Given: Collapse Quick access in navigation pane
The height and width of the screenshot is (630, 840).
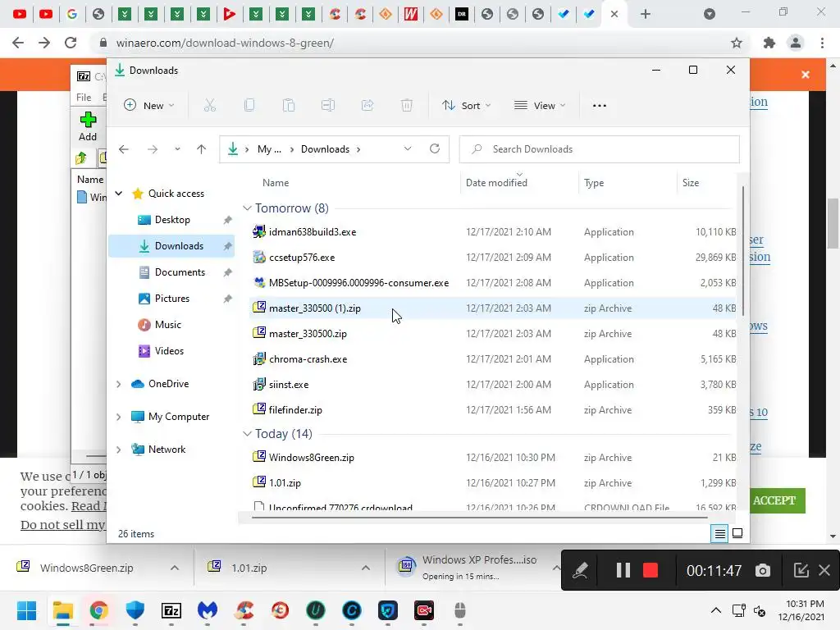Looking at the screenshot, I should pyautogui.click(x=119, y=194).
